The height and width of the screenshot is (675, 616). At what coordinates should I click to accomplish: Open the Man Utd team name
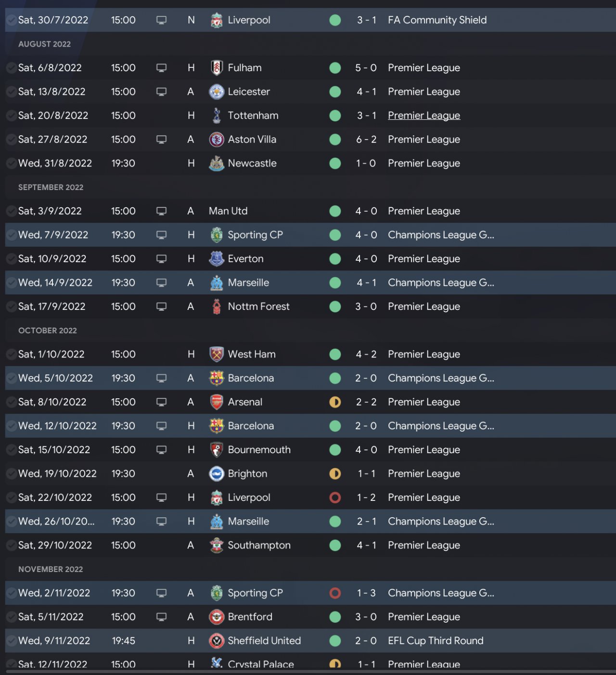coord(228,211)
